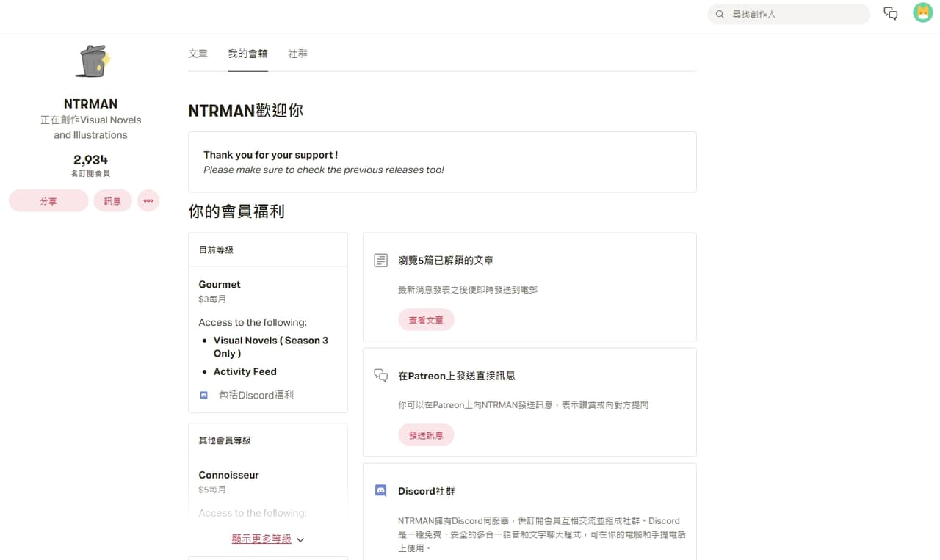The image size is (940, 560).
Task: Click the user profile avatar
Action: [x=922, y=13]
